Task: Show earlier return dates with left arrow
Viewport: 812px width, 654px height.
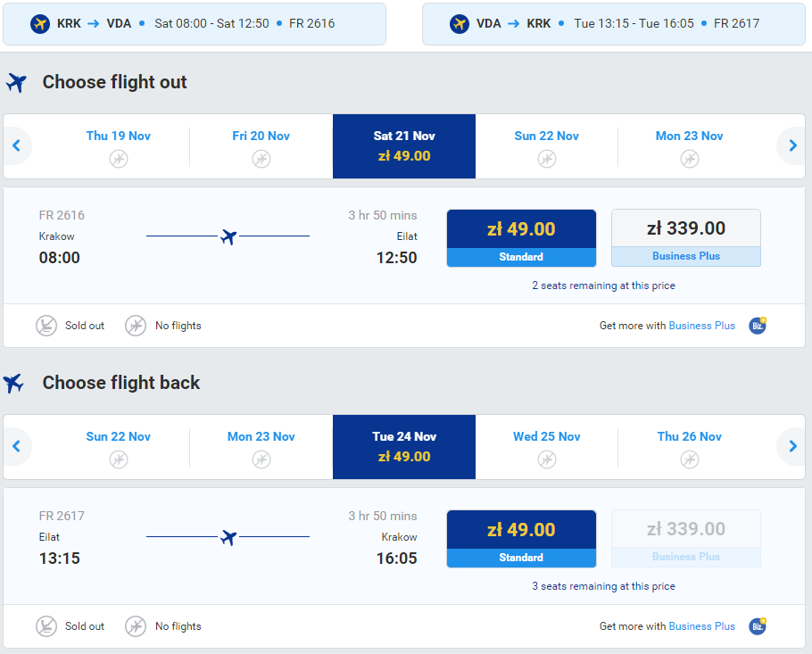Action: (x=16, y=446)
